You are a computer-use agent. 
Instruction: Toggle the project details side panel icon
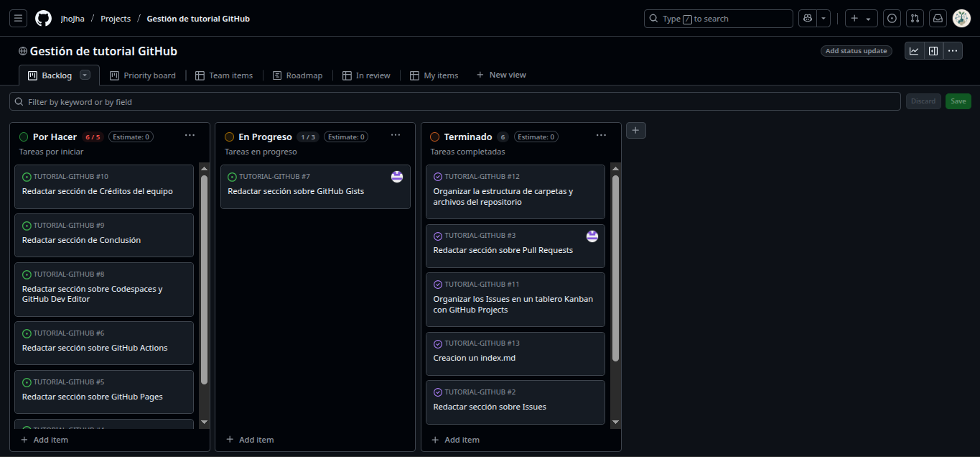click(933, 51)
